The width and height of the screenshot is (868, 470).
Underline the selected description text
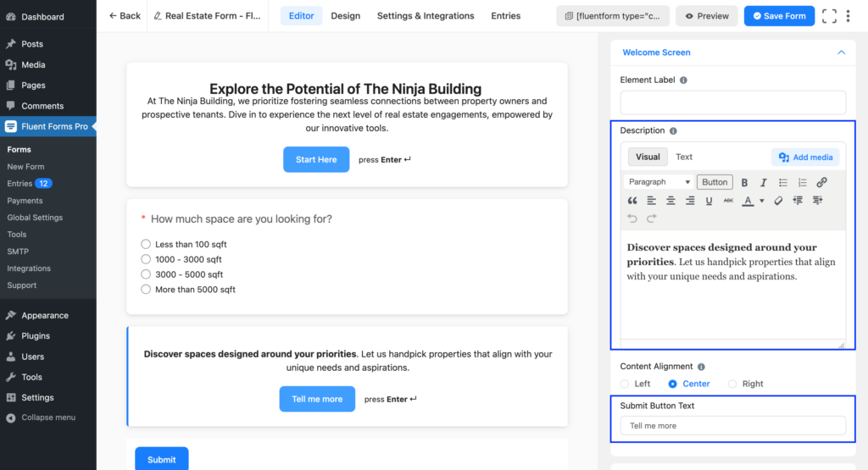click(709, 201)
